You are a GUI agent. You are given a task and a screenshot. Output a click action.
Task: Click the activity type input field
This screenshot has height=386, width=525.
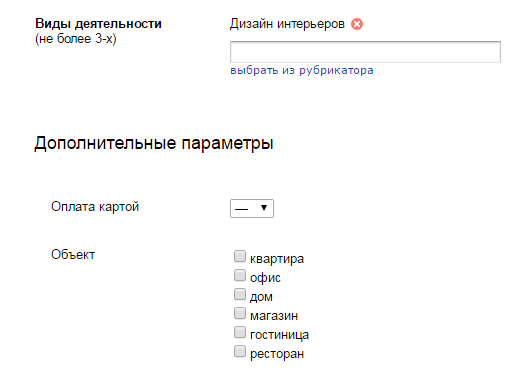(x=365, y=52)
